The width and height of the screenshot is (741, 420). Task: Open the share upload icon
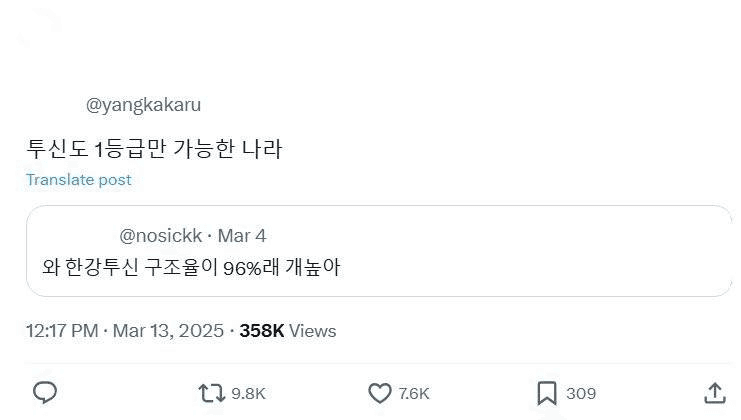click(714, 393)
